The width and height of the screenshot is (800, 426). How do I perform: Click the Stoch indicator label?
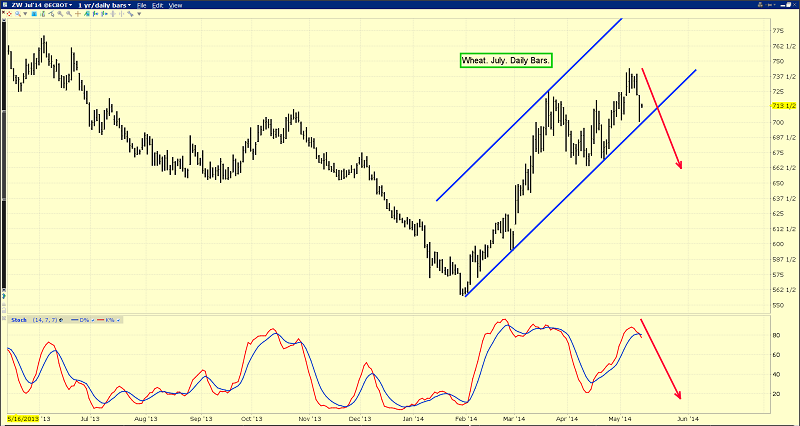coord(18,320)
